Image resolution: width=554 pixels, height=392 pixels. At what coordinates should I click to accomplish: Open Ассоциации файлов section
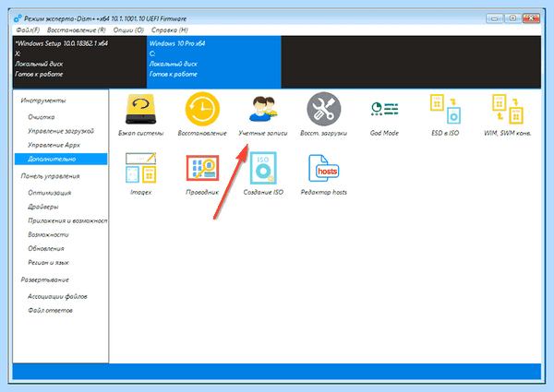tap(57, 296)
